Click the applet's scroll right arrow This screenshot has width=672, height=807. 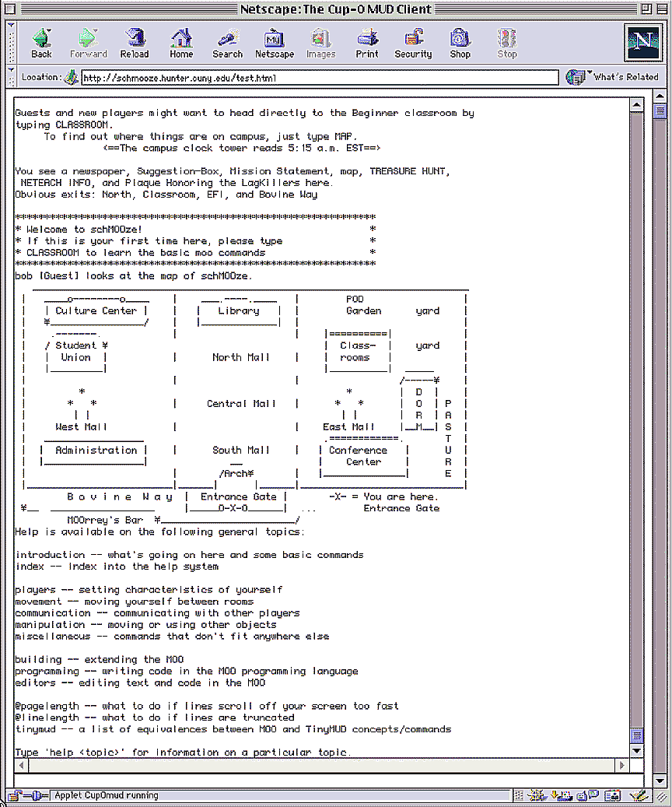tap(622, 765)
